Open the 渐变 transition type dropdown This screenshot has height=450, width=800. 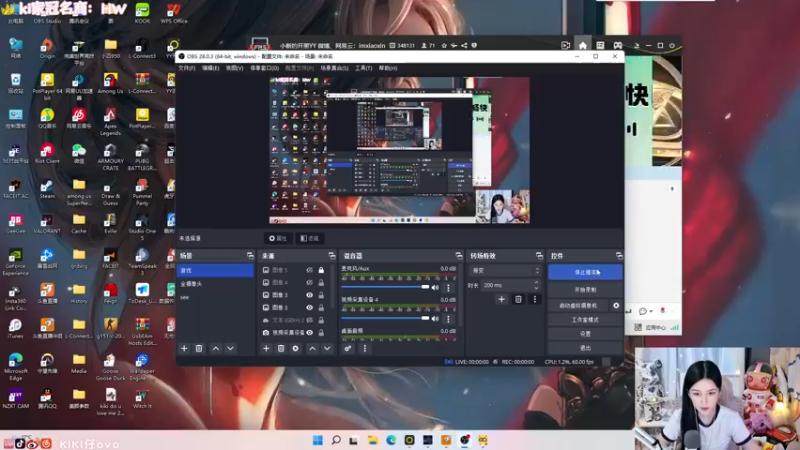coord(504,270)
